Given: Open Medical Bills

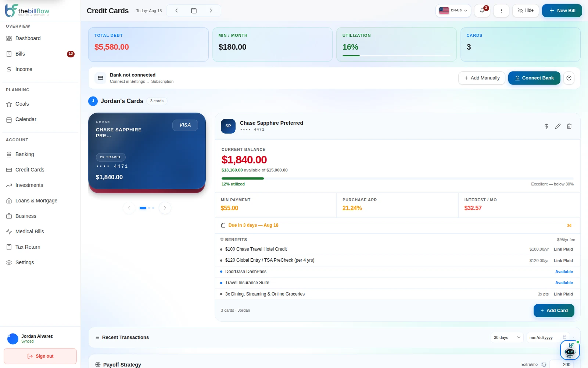Looking at the screenshot, I should point(40,231).
